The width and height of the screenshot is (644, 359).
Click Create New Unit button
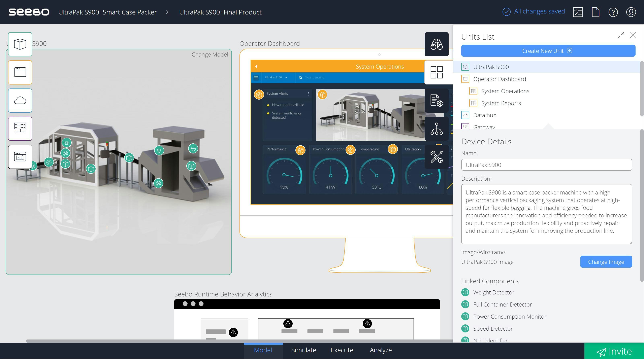(x=548, y=51)
